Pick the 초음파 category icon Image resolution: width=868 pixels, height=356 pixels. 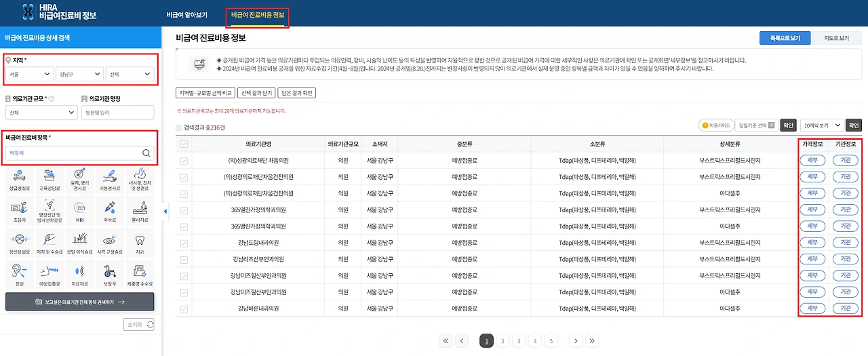tap(19, 210)
